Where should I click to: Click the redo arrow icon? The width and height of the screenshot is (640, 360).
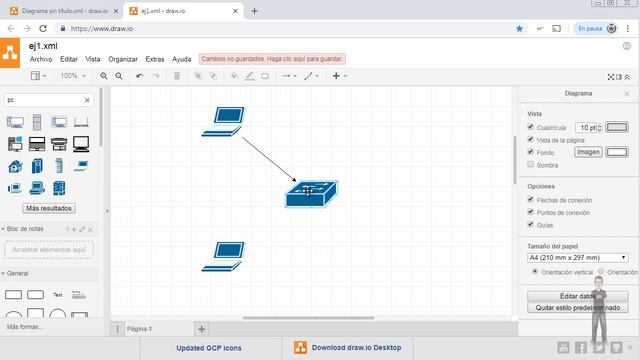[156, 76]
